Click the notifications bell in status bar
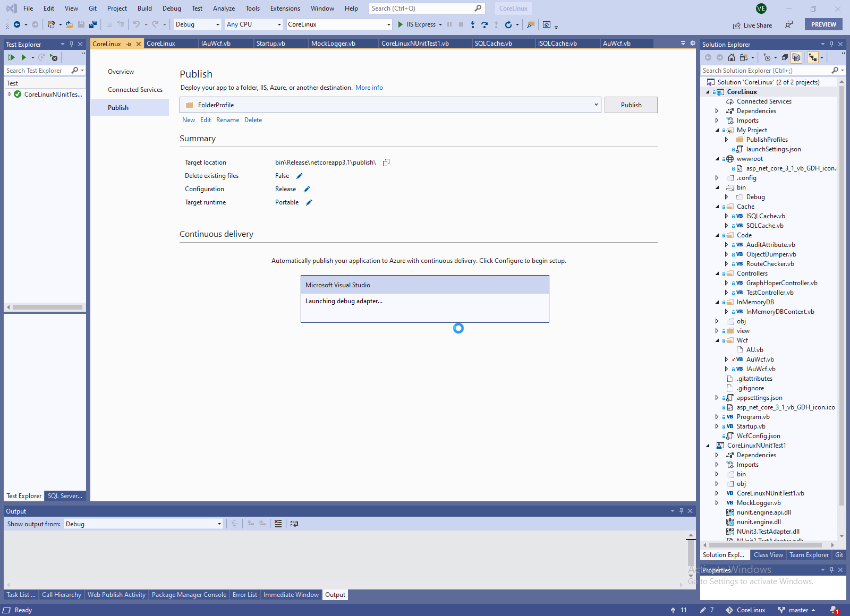The height and width of the screenshot is (616, 850). 834,610
